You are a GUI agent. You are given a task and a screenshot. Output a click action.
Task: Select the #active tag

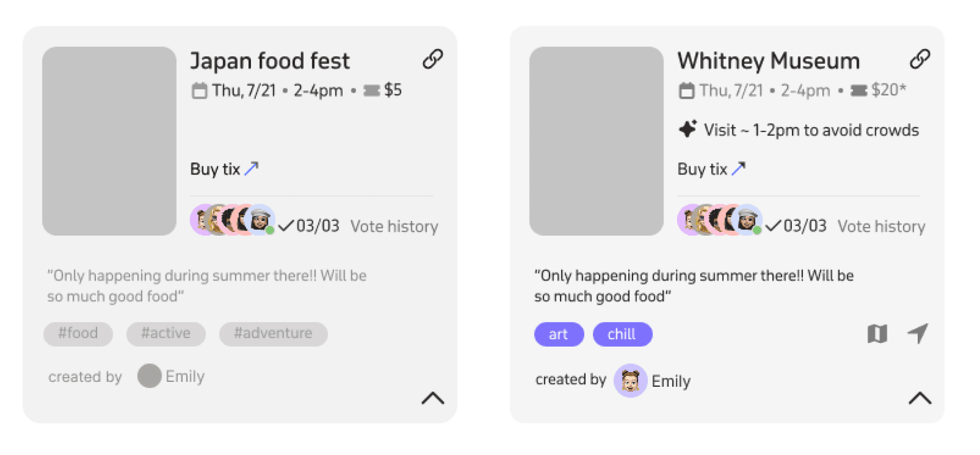[x=166, y=334]
